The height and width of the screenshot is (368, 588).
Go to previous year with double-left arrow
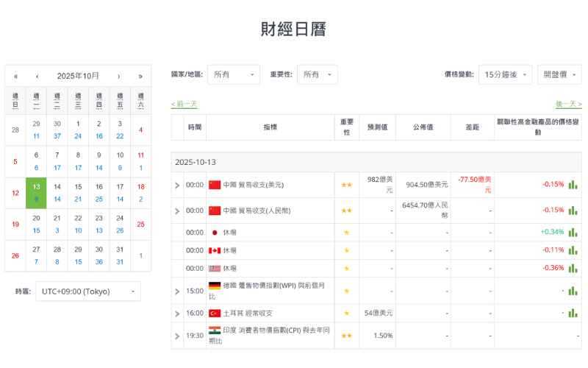pyautogui.click(x=15, y=76)
